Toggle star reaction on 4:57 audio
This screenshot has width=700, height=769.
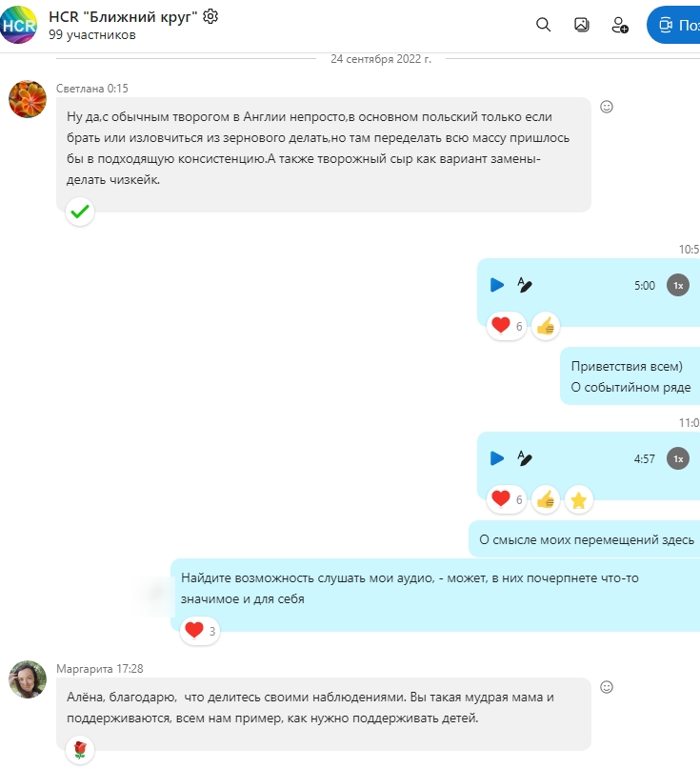click(x=579, y=499)
